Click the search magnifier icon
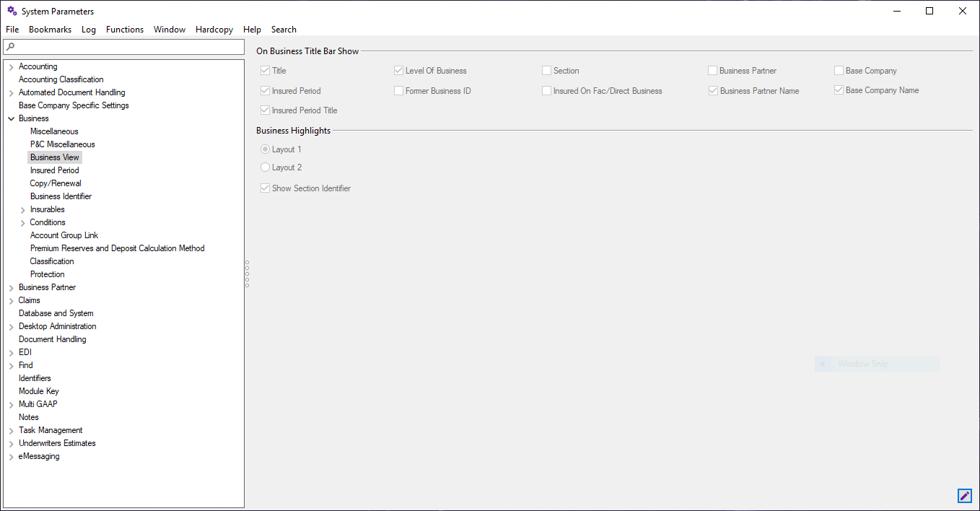980x511 pixels. [11, 47]
